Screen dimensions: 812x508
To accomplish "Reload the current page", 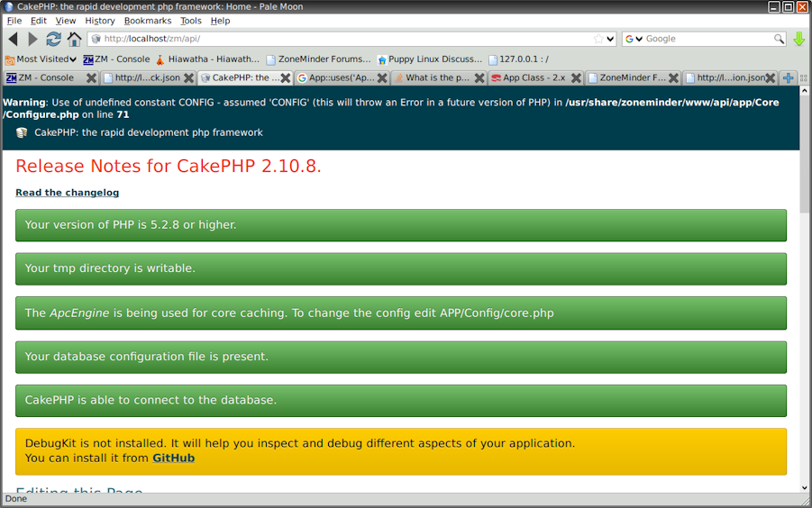I will point(53,39).
